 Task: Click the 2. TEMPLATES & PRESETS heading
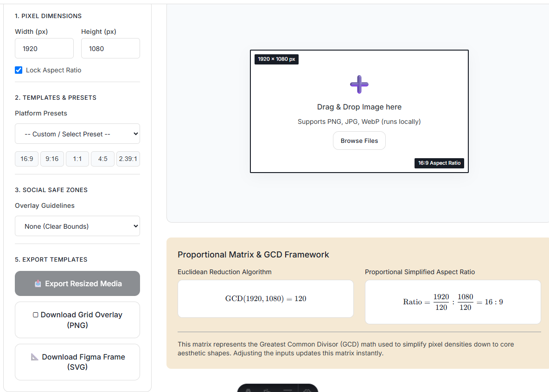point(56,98)
